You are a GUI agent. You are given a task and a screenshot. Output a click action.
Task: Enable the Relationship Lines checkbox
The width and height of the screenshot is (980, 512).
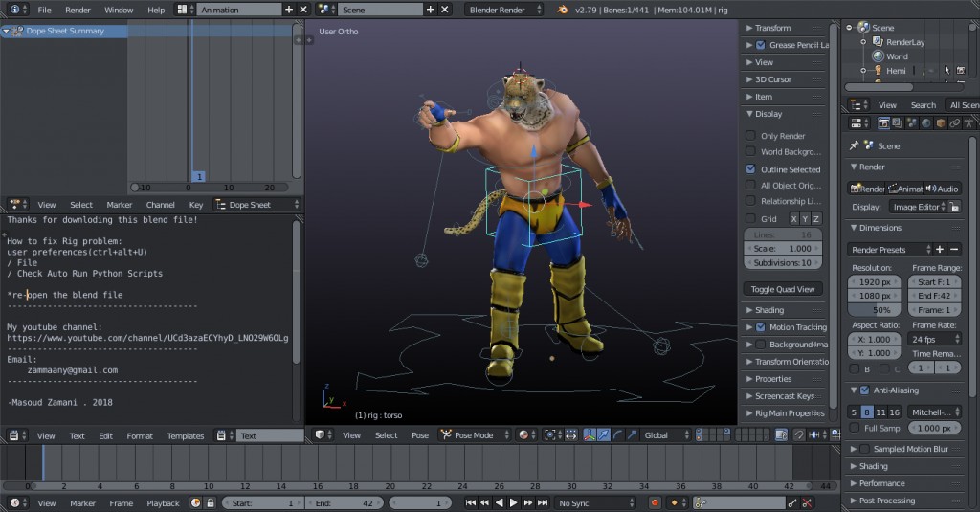click(750, 201)
